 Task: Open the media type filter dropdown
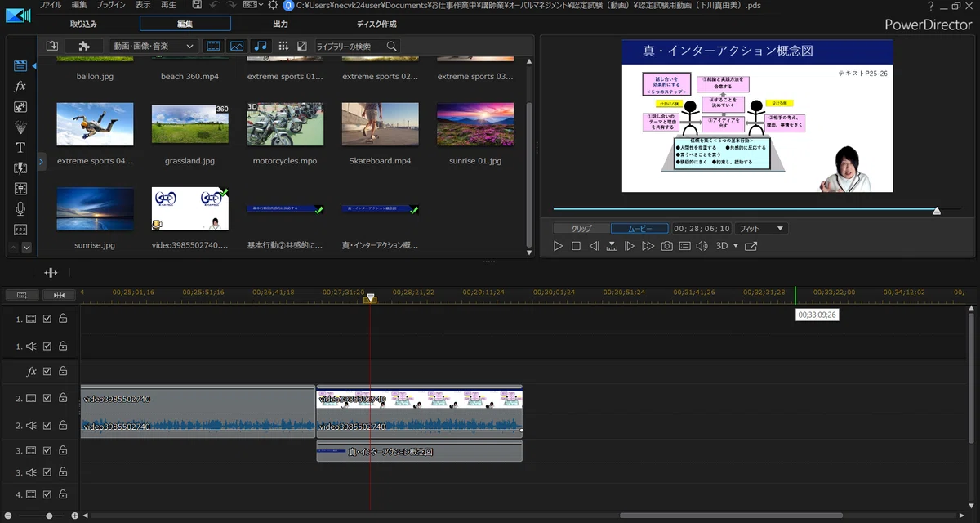[x=154, y=46]
